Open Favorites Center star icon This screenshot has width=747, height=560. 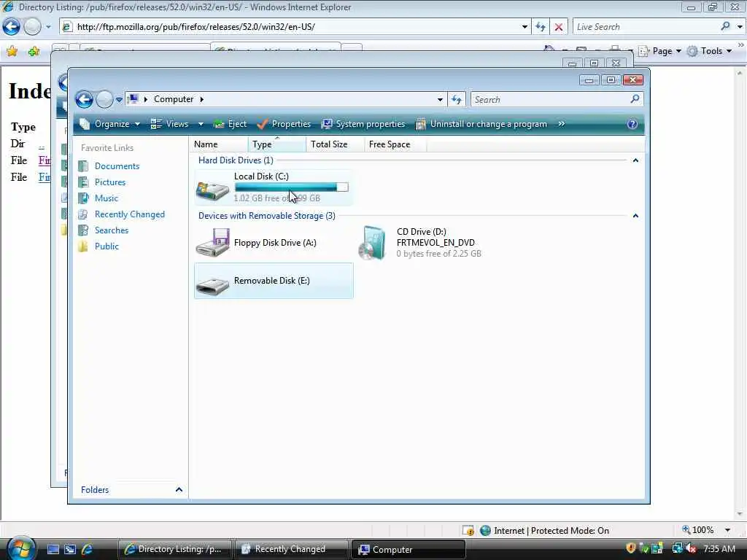coord(12,51)
